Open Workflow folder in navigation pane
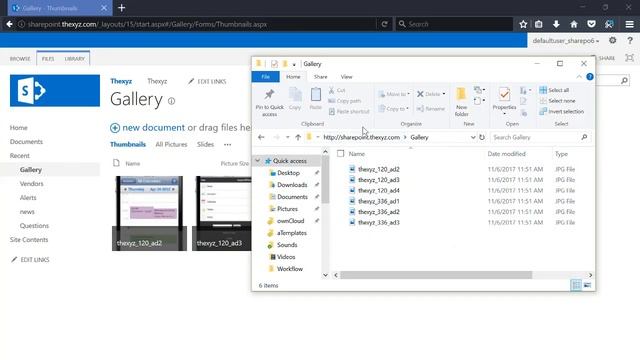 click(289, 269)
